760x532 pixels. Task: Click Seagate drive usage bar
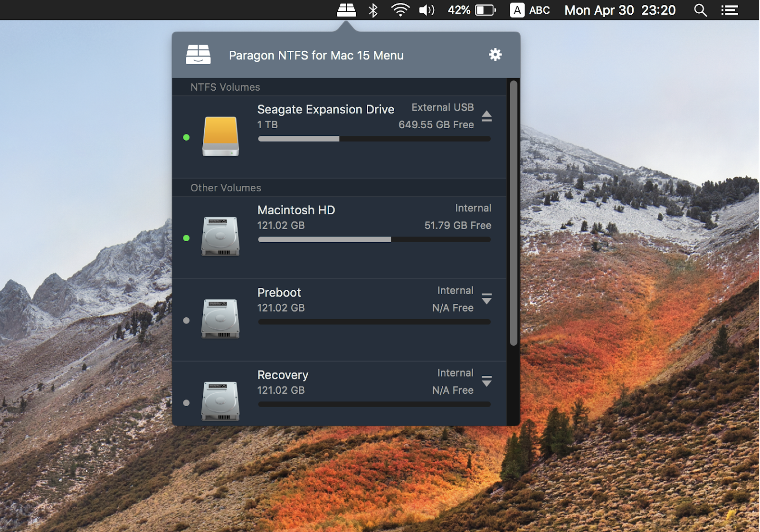point(374,139)
